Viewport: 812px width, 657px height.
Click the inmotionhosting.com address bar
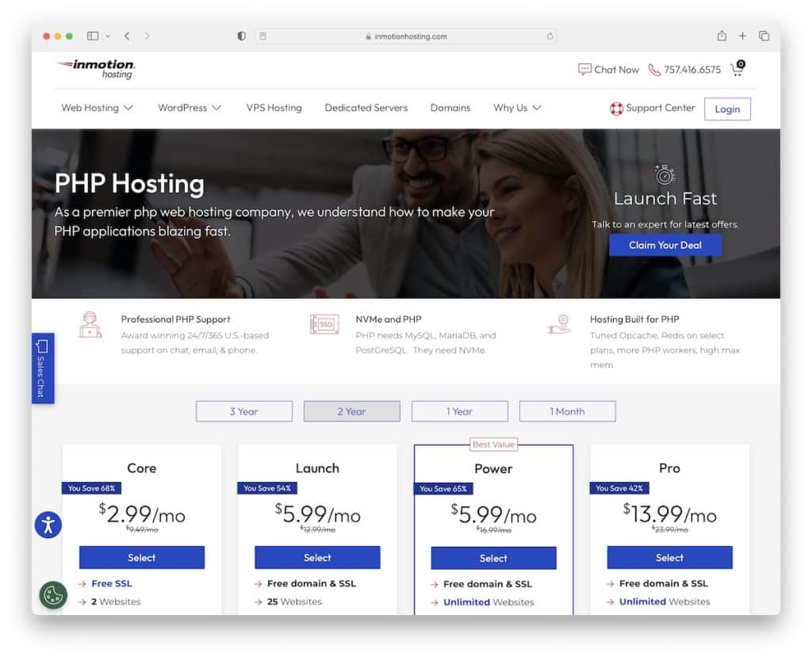coord(406,36)
